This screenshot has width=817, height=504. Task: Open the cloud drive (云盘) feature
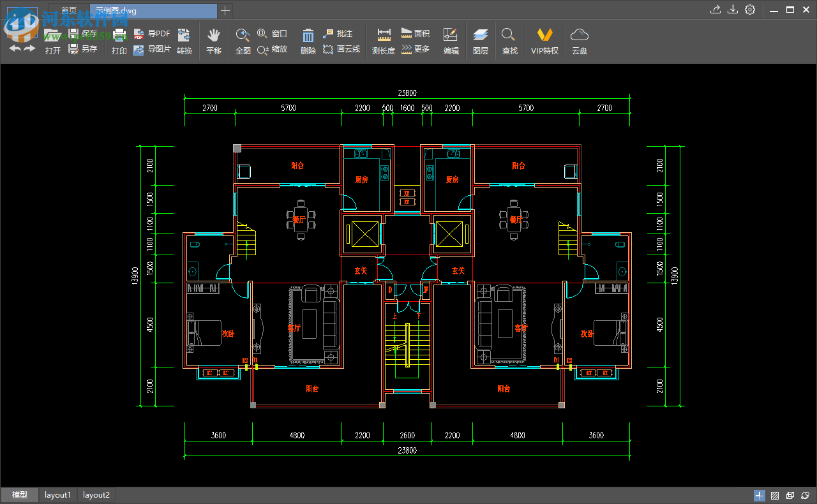[x=579, y=40]
